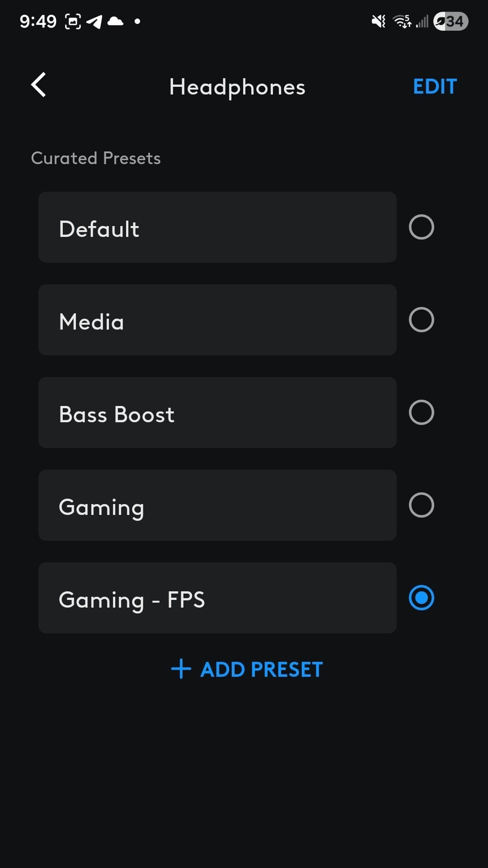The height and width of the screenshot is (868, 488).
Task: Select the Default preset radio button
Action: click(x=421, y=227)
